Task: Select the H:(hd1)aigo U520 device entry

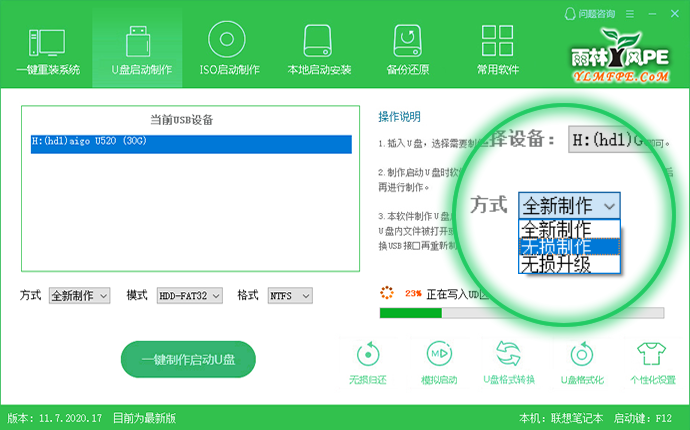Action: pyautogui.click(x=190, y=144)
